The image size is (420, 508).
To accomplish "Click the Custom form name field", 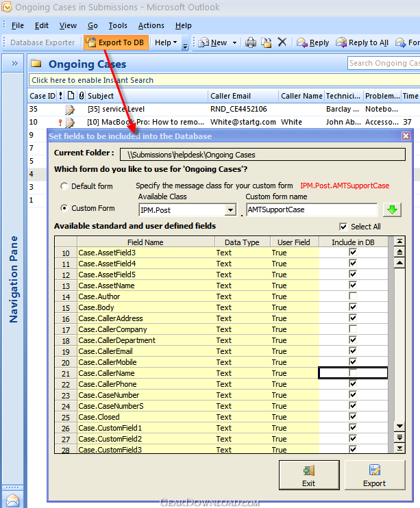I will 312,209.
